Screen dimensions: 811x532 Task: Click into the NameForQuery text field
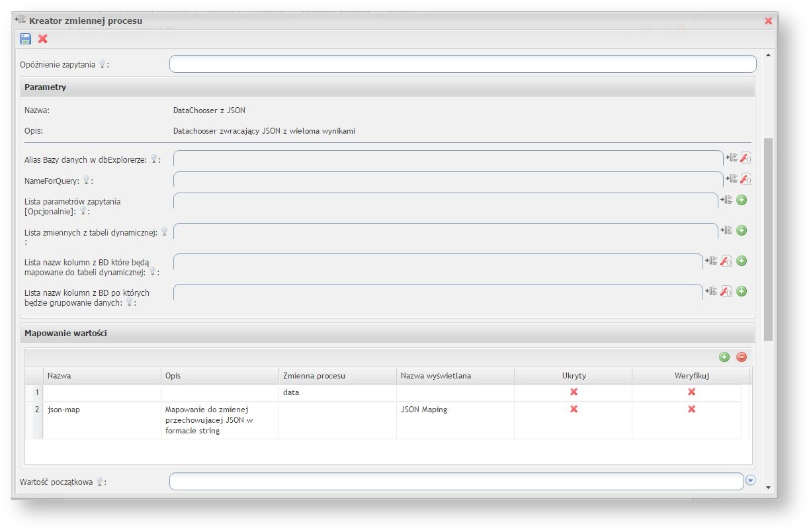click(x=448, y=179)
